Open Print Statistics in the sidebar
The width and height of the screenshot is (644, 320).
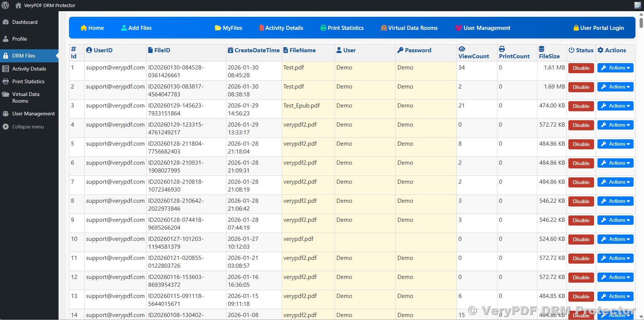(x=28, y=81)
